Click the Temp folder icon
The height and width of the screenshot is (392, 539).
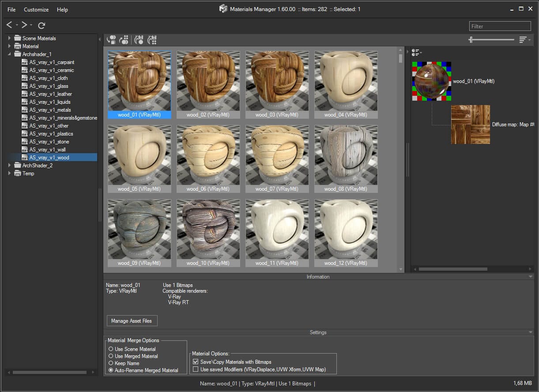click(18, 173)
